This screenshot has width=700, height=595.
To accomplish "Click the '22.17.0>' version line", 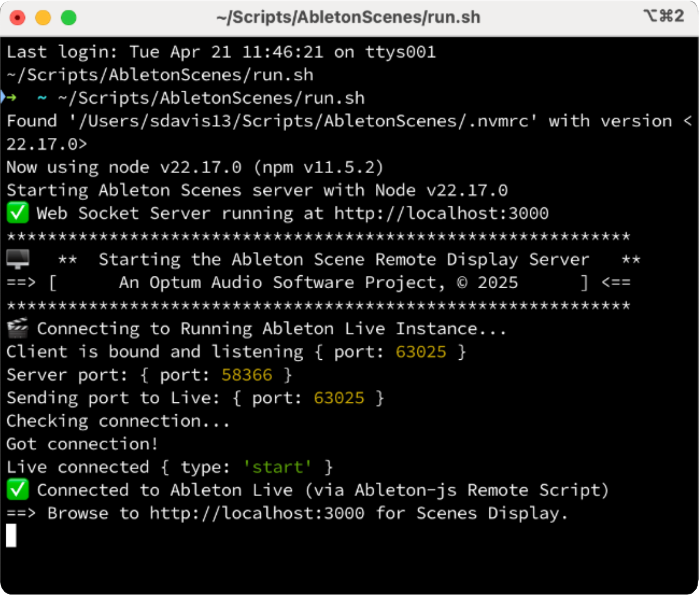I will pyautogui.click(x=47, y=144).
